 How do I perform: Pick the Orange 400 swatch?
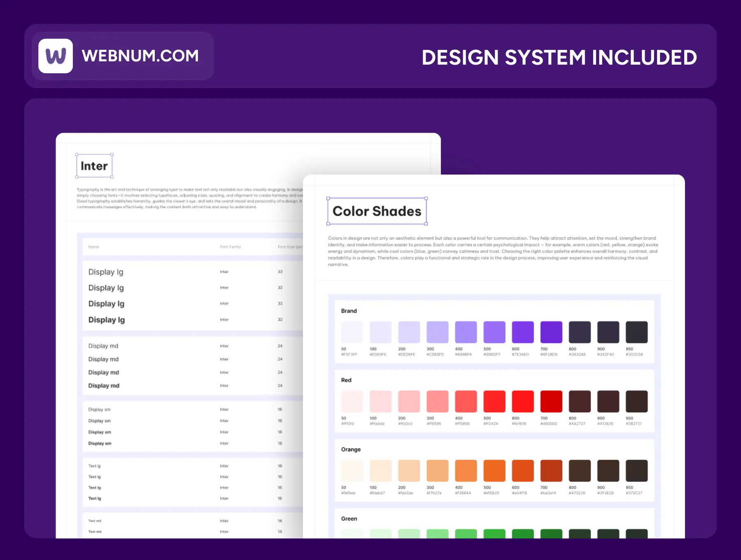(466, 471)
